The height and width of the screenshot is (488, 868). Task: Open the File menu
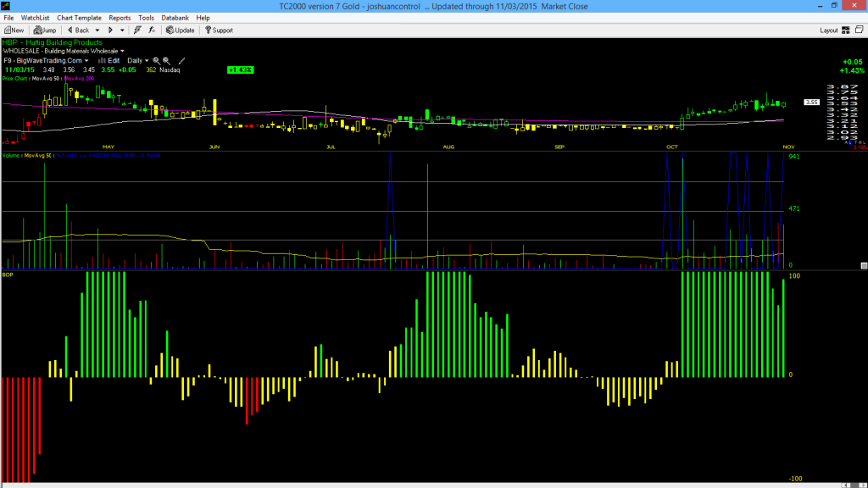coord(8,18)
